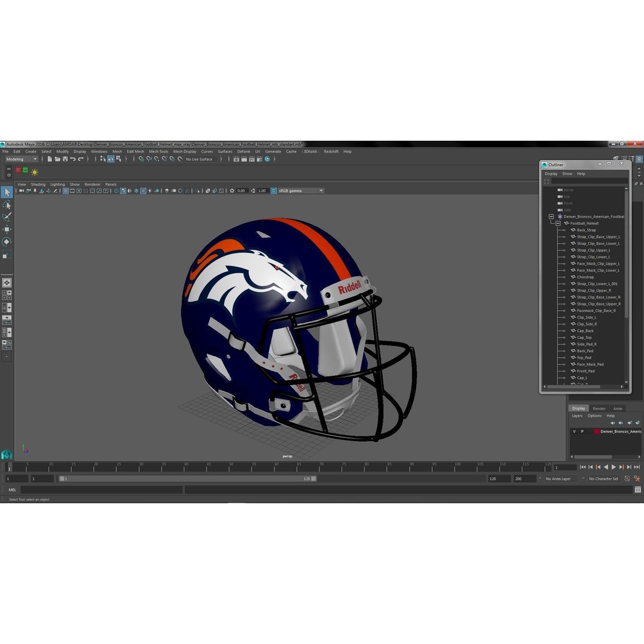Click the Auto keyframe toggle icon
The width and height of the screenshot is (644, 644).
click(x=627, y=478)
